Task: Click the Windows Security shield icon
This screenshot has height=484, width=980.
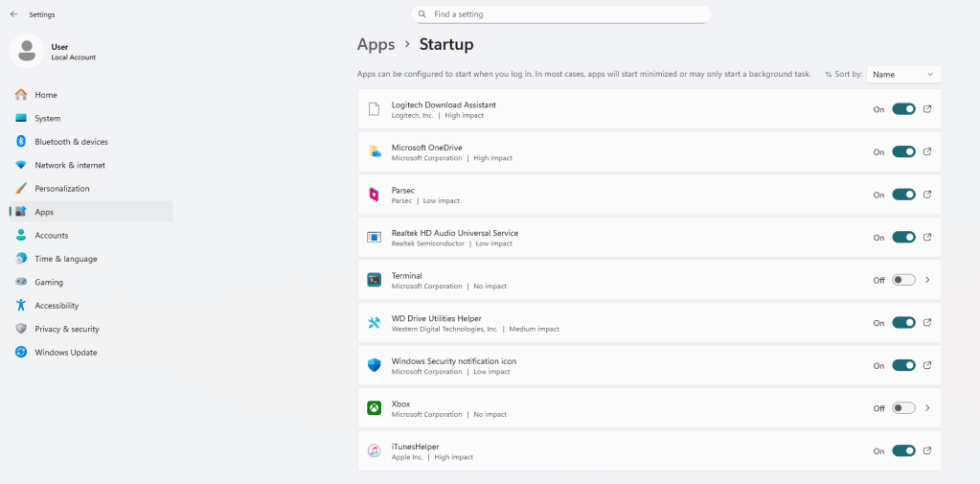Action: 374,365
